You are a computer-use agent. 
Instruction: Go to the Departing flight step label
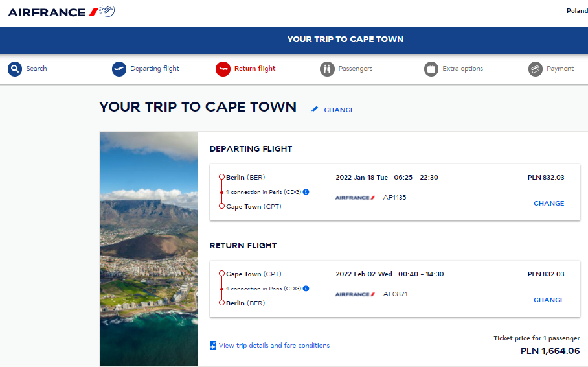155,69
